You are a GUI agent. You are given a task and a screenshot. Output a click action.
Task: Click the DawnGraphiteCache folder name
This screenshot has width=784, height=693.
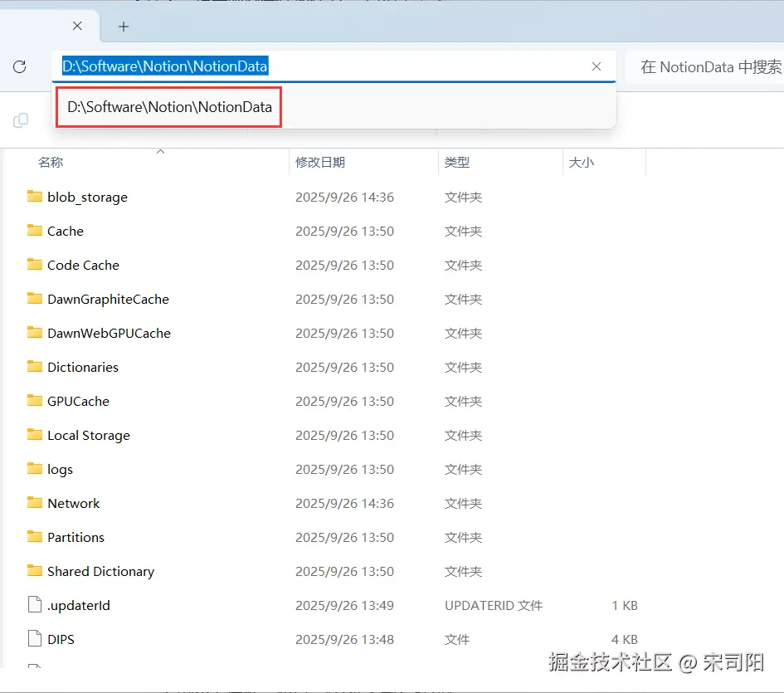pos(109,300)
